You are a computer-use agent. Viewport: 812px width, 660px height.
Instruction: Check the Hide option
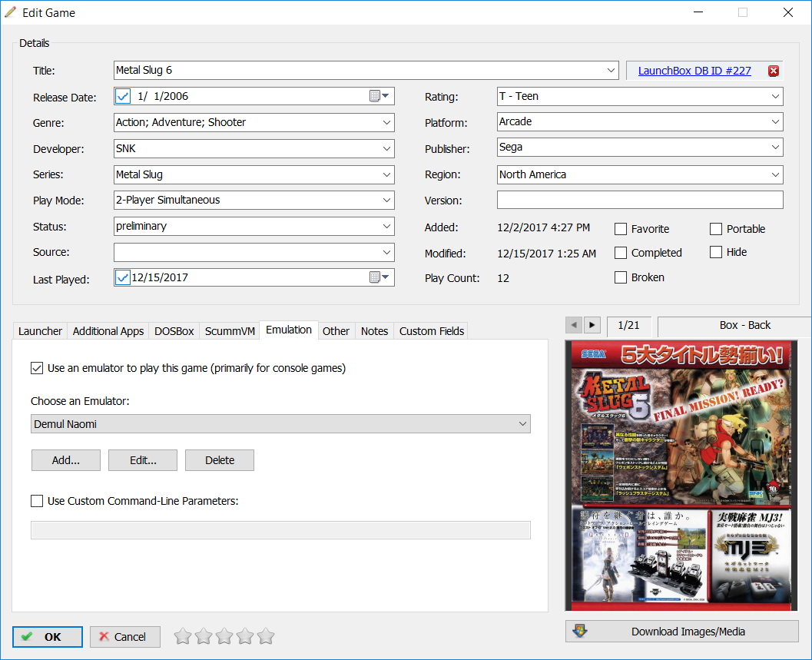click(716, 252)
